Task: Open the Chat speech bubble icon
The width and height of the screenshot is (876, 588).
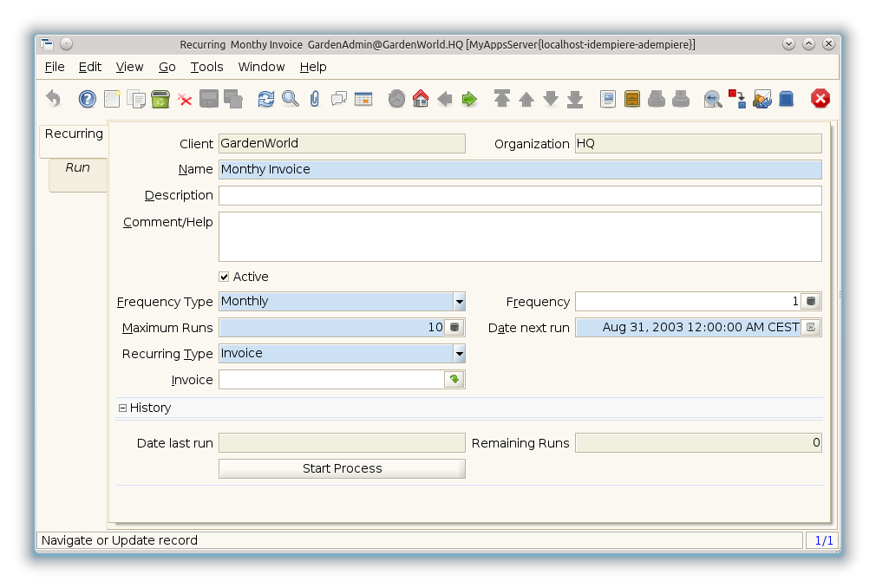Action: tap(339, 99)
